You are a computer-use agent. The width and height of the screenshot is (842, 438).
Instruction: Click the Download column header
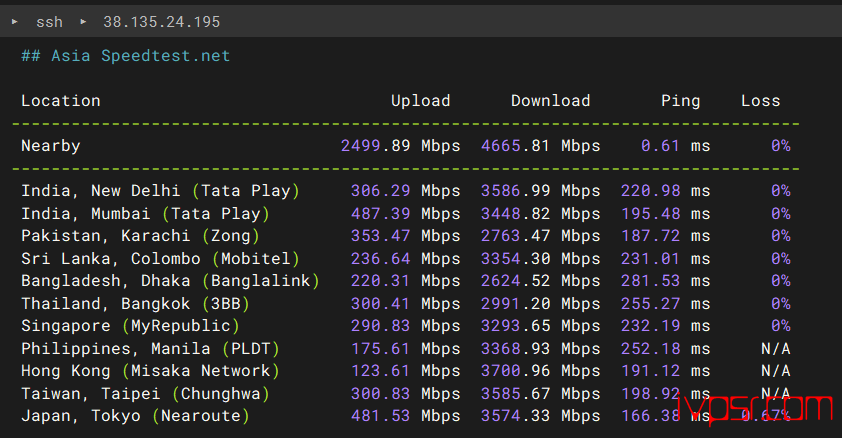pyautogui.click(x=550, y=101)
